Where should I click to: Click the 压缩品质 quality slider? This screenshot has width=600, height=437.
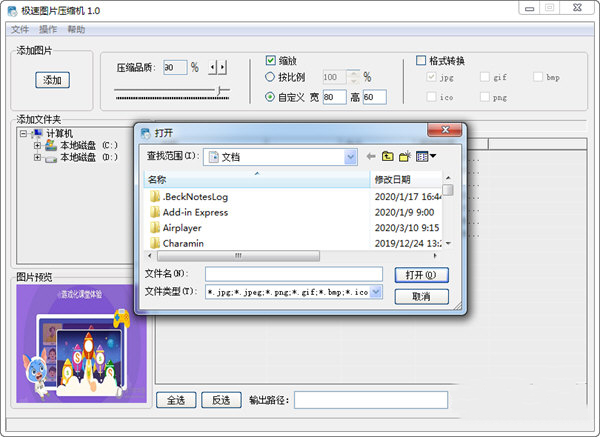172,92
